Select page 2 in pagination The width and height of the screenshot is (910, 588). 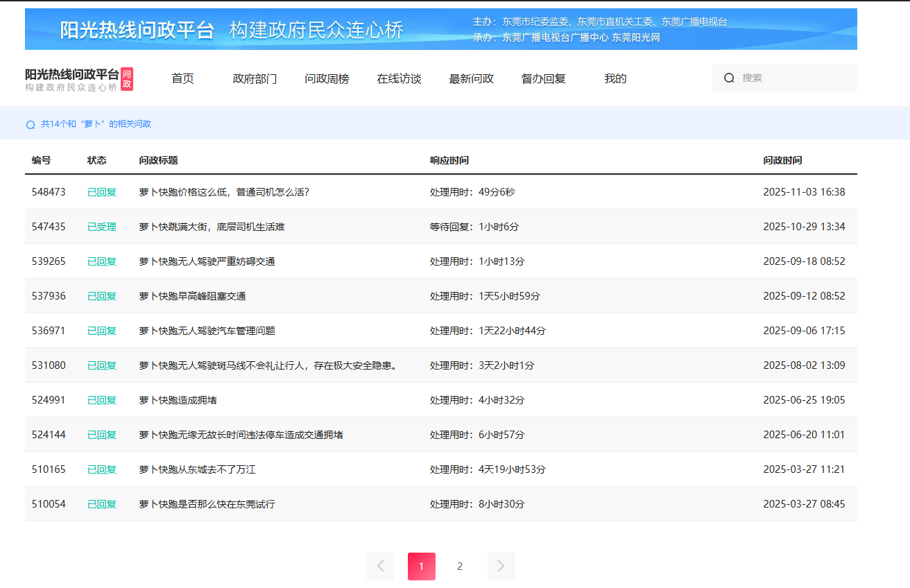point(459,566)
